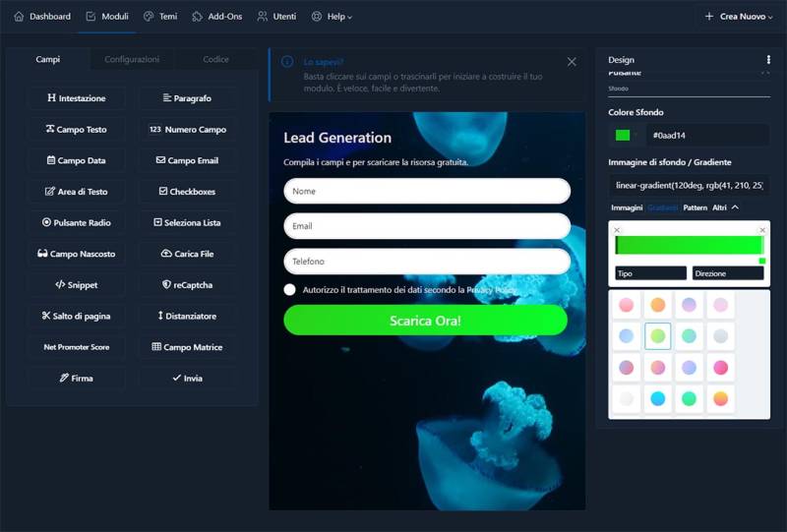Viewport: 787px width, 532px height.
Task: Open the Design panel three-dot menu
Action: [768, 60]
